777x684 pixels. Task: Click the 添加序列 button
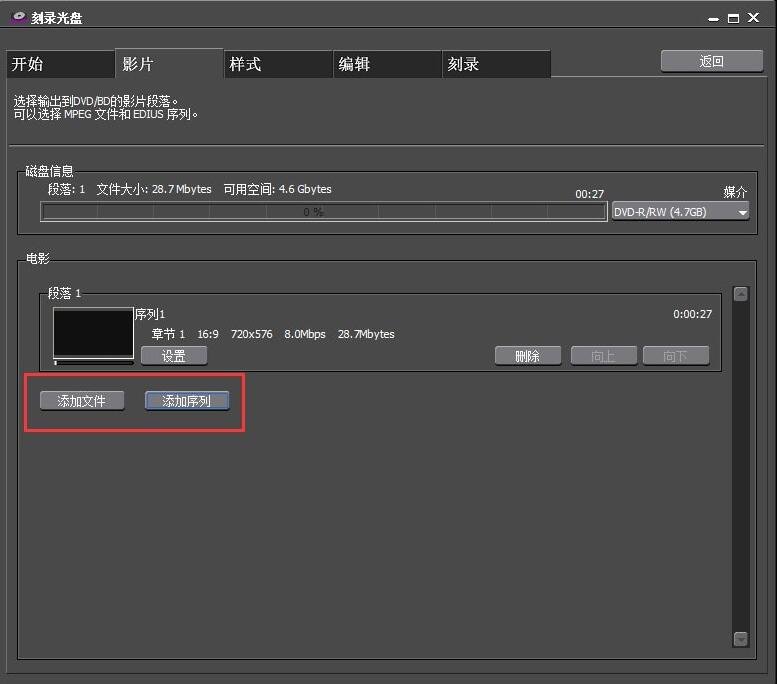[187, 400]
